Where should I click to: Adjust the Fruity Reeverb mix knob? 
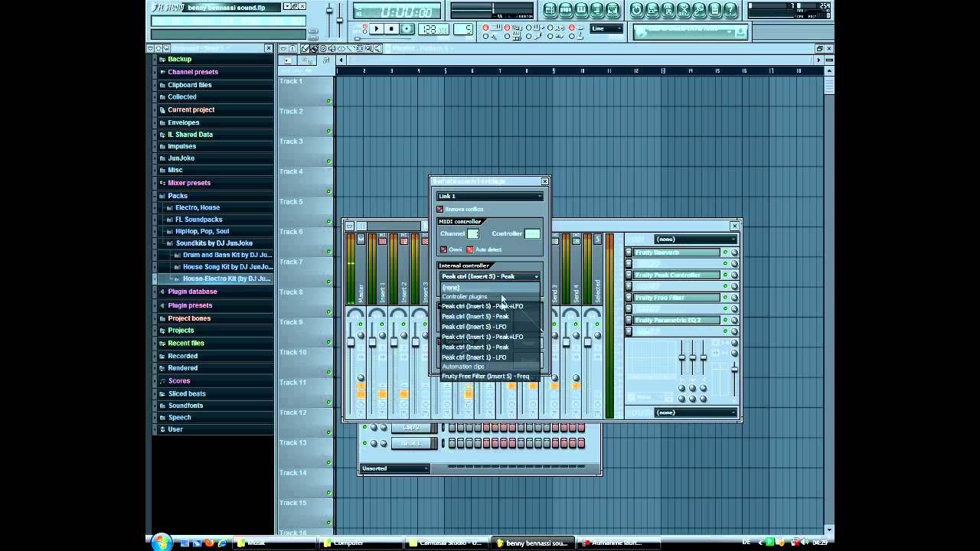click(734, 253)
